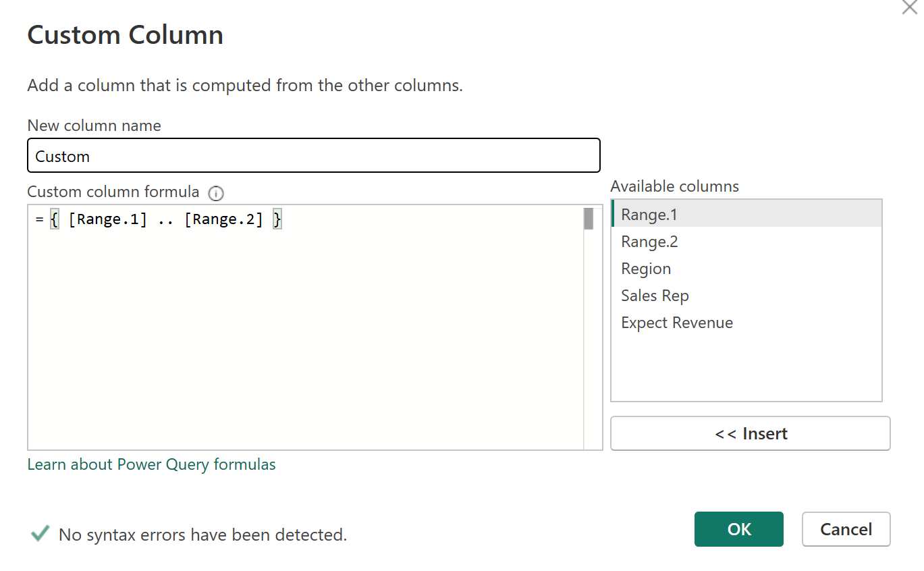Focus the New column name field
The width and height of the screenshot is (924, 571).
coord(313,156)
